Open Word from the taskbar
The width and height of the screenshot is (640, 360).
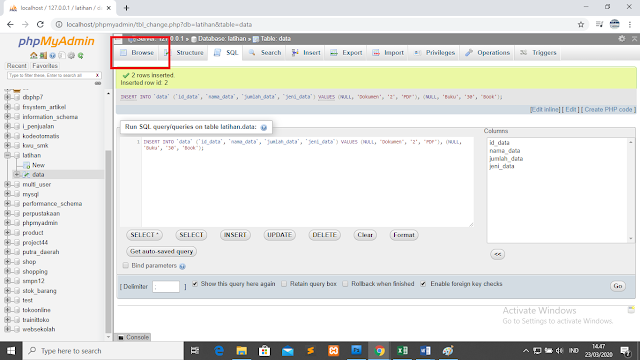click(x=425, y=351)
